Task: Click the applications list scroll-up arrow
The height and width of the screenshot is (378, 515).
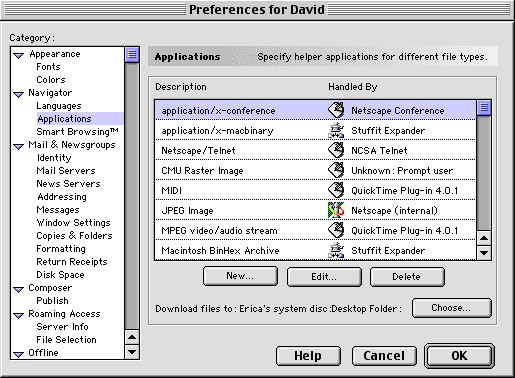Action: coord(484,238)
